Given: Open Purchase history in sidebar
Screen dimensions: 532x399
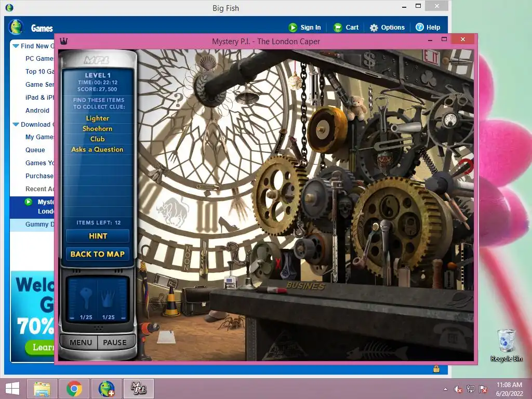Looking at the screenshot, I should (39, 176).
